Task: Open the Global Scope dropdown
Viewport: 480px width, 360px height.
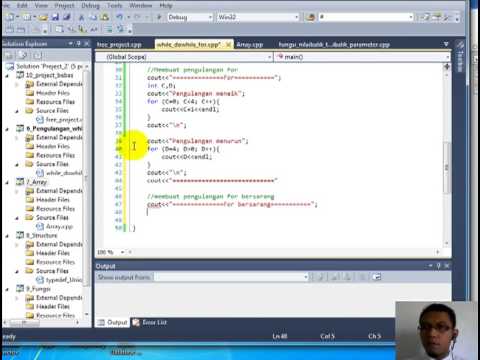Action: (x=270, y=57)
